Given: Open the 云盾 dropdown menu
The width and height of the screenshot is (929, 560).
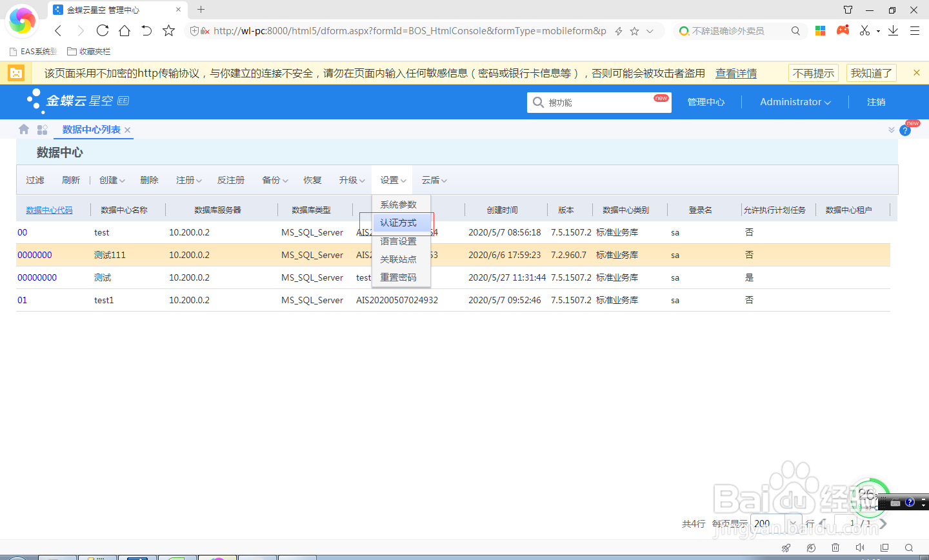Looking at the screenshot, I should 434,180.
